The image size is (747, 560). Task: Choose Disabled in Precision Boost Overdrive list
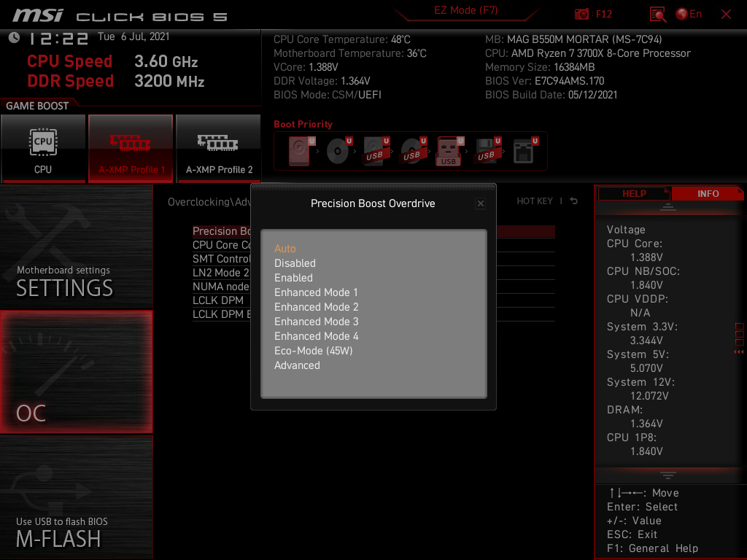295,263
